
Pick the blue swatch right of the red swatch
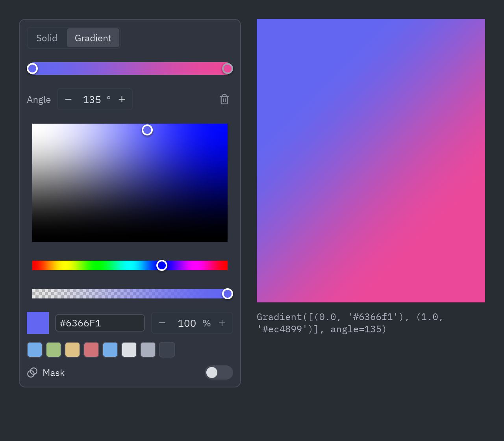point(110,350)
